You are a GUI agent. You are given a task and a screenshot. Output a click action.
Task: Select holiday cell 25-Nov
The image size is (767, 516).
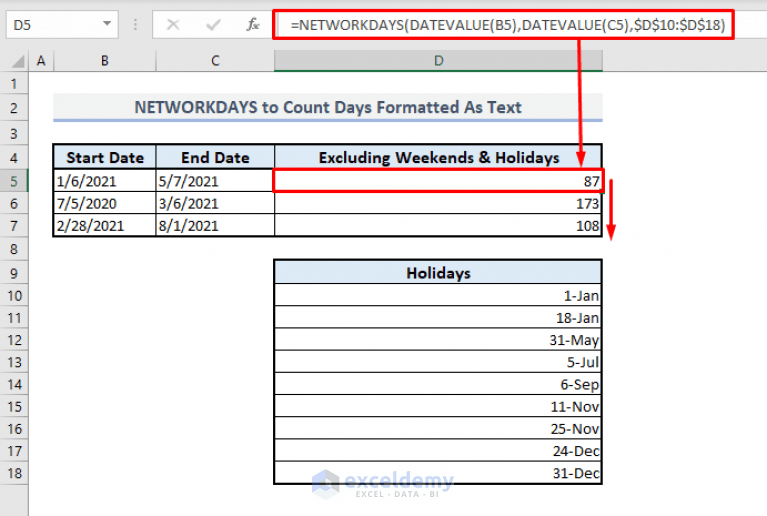point(438,429)
